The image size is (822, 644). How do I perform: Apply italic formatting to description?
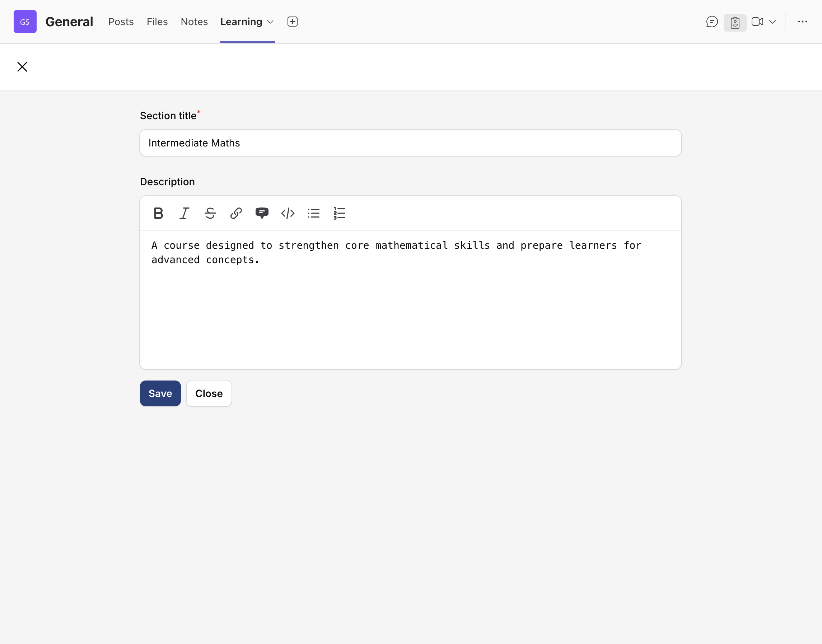184,213
